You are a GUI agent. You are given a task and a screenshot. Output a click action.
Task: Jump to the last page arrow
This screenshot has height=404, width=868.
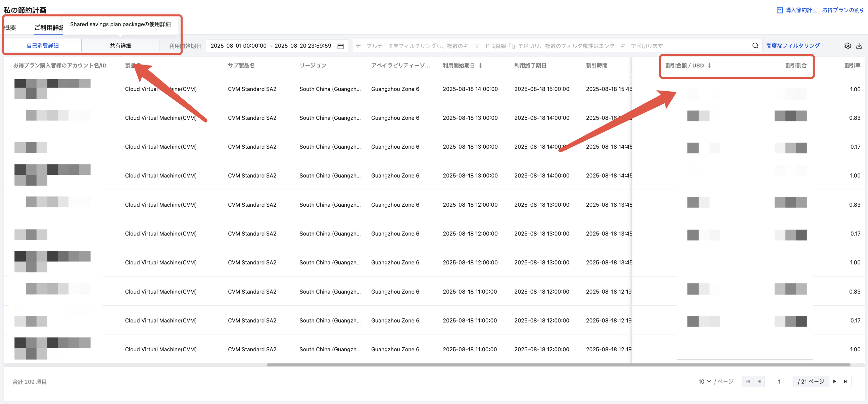[845, 382]
